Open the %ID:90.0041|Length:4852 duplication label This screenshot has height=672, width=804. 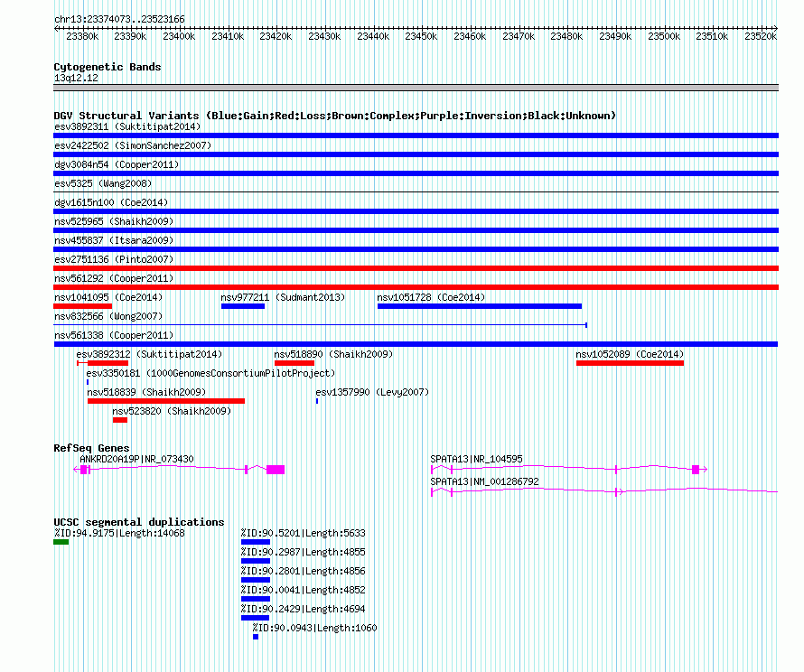(x=303, y=590)
